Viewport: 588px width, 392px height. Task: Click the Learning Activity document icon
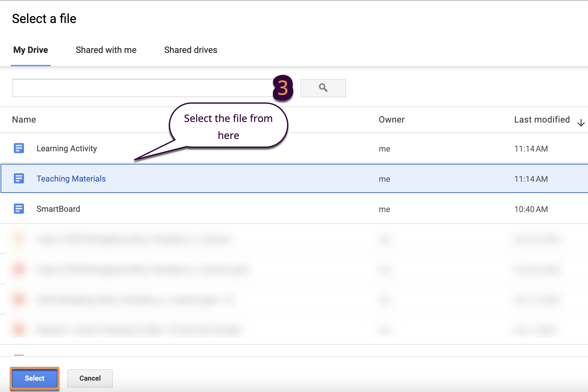click(x=19, y=148)
